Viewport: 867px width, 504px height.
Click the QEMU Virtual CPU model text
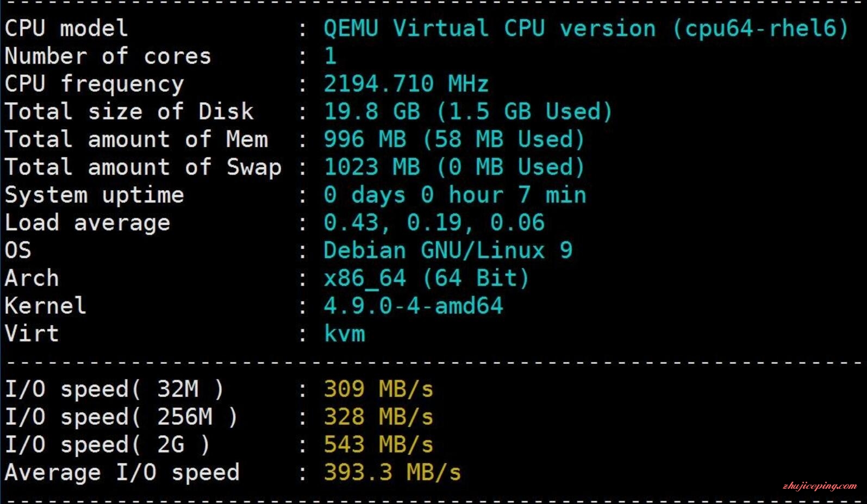click(585, 29)
